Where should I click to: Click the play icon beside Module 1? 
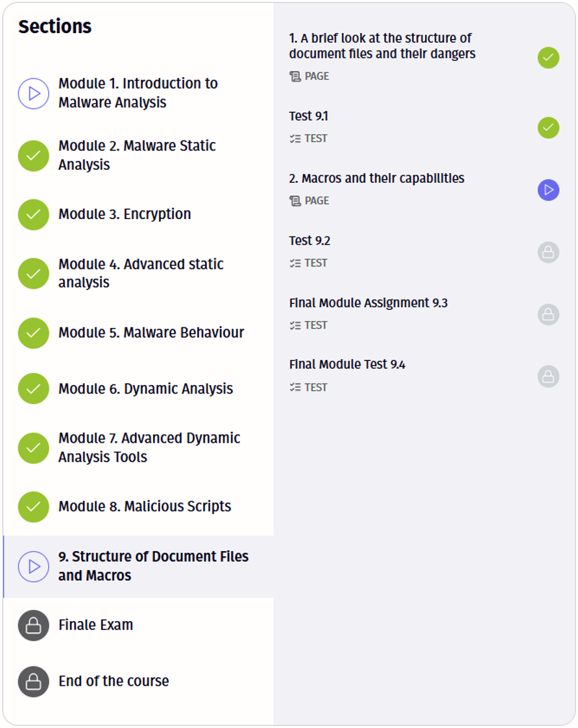[x=34, y=93]
